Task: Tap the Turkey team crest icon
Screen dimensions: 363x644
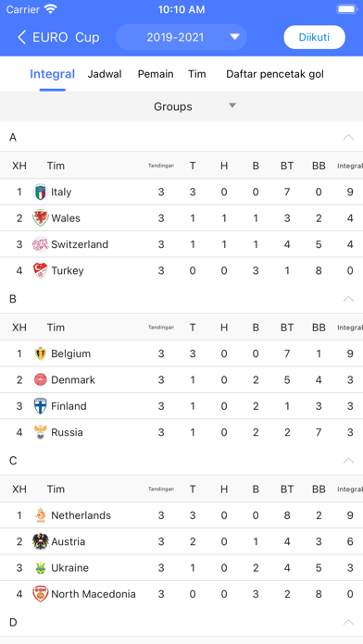Action: coord(41,271)
